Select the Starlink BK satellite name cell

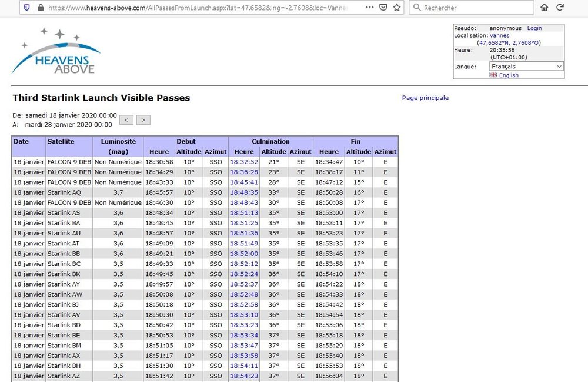pyautogui.click(x=69, y=274)
